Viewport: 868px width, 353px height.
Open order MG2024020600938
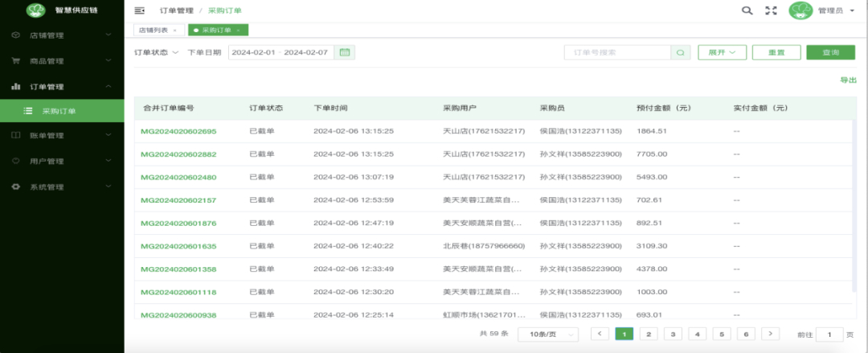178,314
